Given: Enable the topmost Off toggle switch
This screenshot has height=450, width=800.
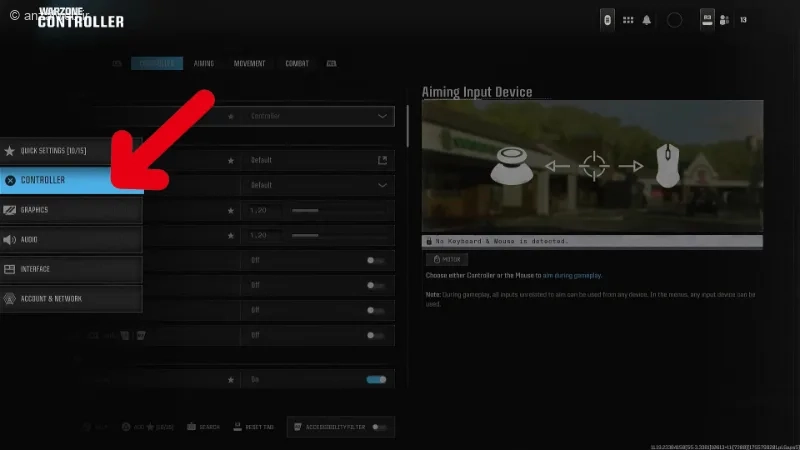Looking at the screenshot, I should click(x=376, y=260).
